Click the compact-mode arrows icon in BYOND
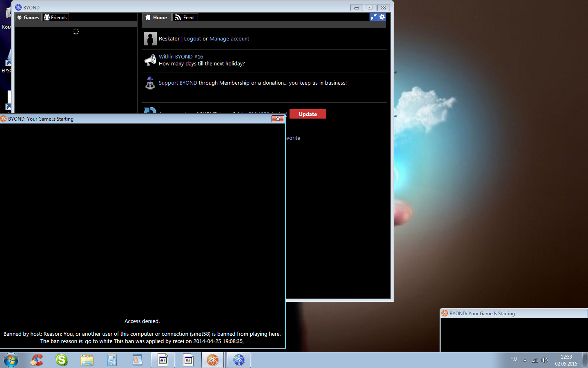 tap(374, 17)
